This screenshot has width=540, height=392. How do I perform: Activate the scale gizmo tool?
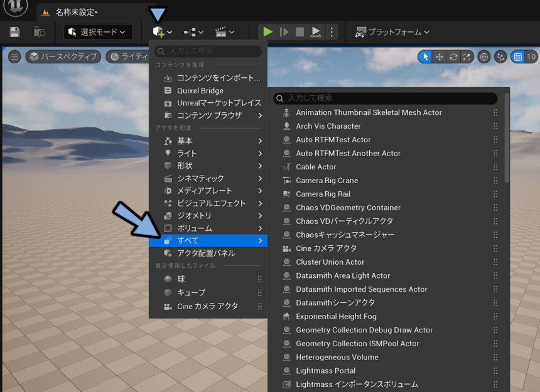coord(467,56)
